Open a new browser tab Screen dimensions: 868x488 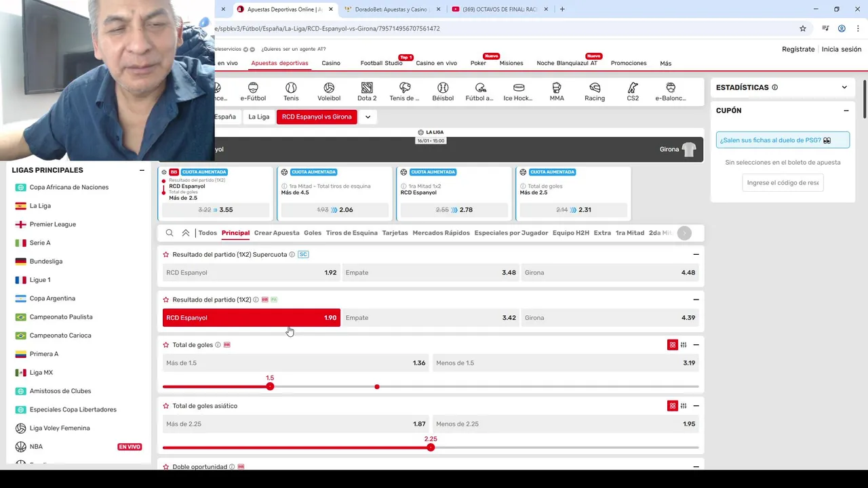point(562,9)
